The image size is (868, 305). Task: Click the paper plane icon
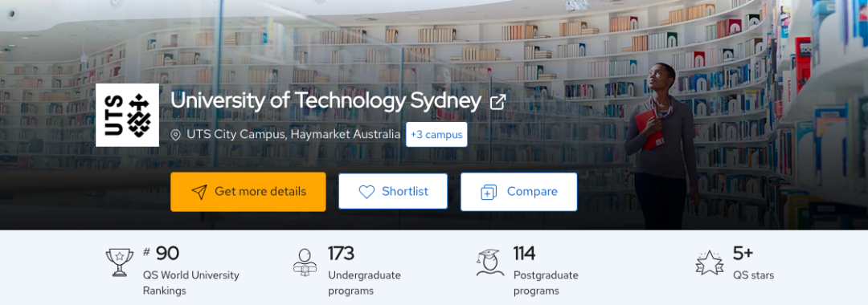pyautogui.click(x=199, y=192)
